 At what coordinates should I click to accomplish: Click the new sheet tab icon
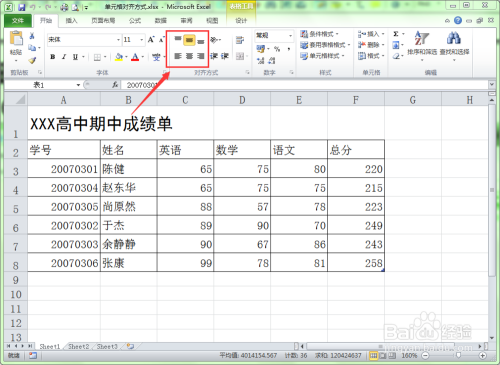[130, 346]
